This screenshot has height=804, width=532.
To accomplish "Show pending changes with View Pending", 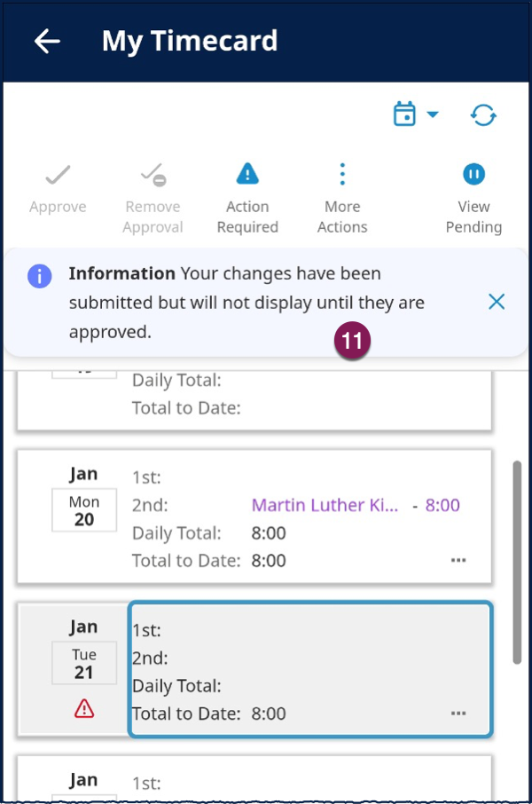I will click(473, 174).
